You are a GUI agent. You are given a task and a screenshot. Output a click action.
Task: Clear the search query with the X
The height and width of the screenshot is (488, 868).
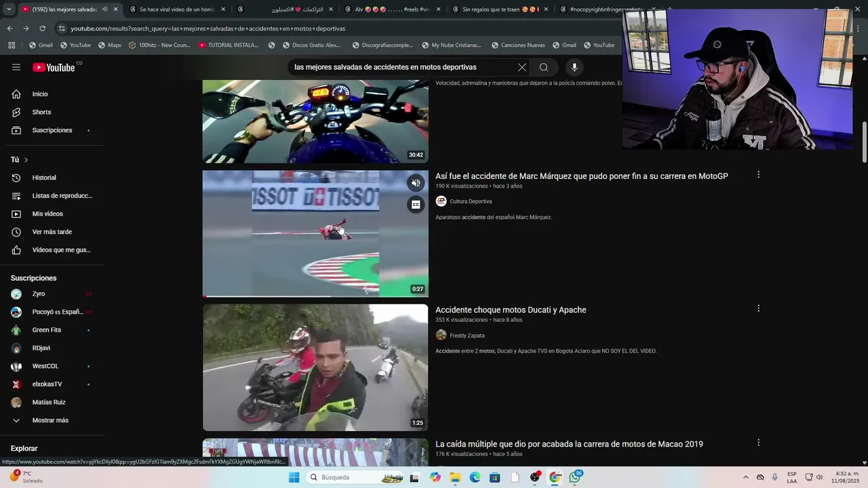pyautogui.click(x=521, y=67)
